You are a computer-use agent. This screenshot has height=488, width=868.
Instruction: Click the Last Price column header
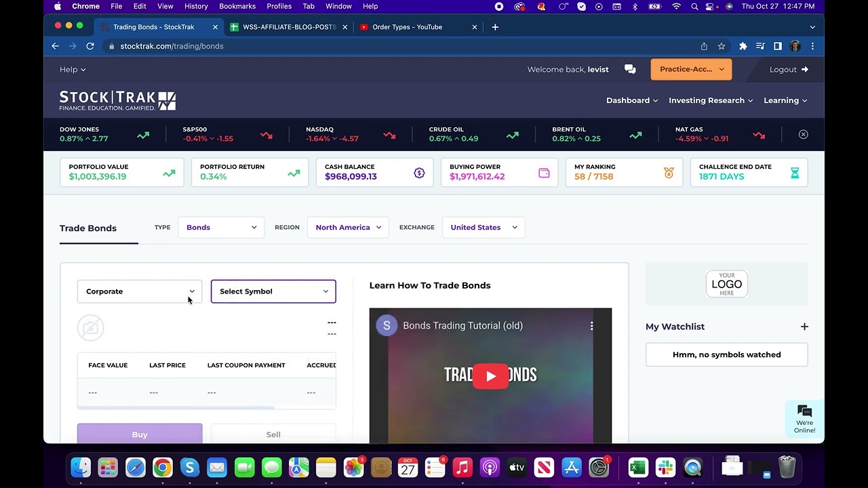pyautogui.click(x=167, y=365)
